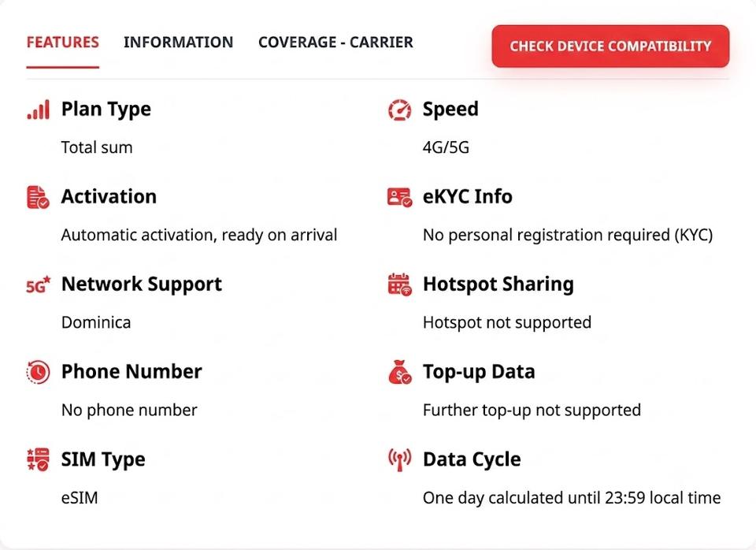Click the Plan Type signal bars icon

point(38,110)
